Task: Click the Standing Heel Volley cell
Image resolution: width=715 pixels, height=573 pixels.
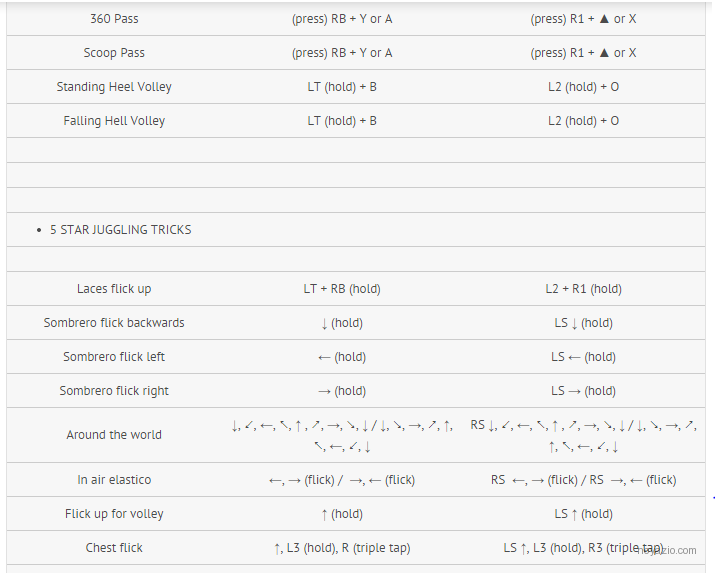Action: [x=114, y=87]
